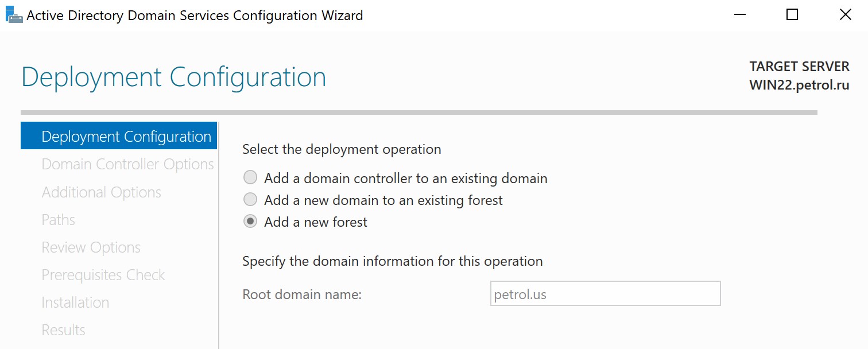Open the Review Options step

tap(91, 247)
